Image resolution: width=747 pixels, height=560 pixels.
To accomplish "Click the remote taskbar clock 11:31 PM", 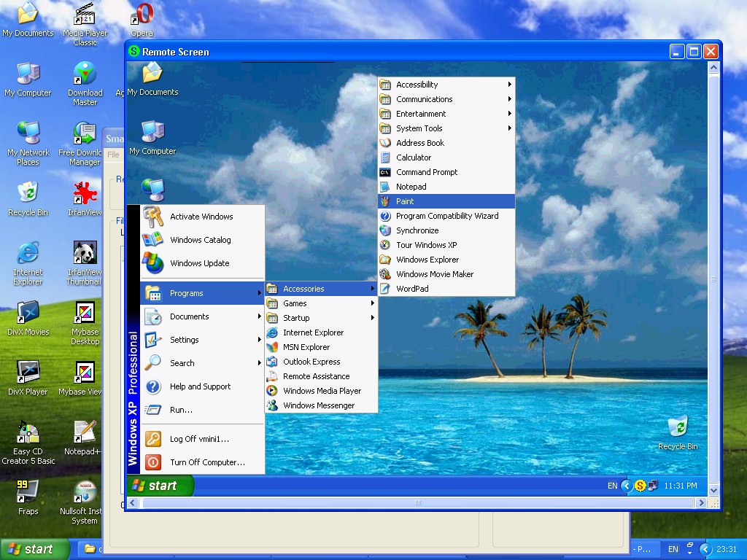I will [681, 486].
